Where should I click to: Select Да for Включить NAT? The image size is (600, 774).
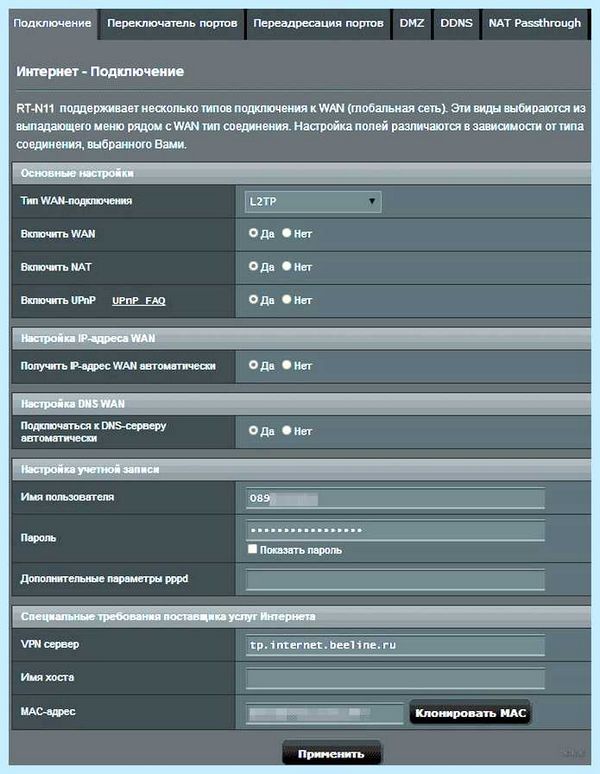click(x=253, y=266)
